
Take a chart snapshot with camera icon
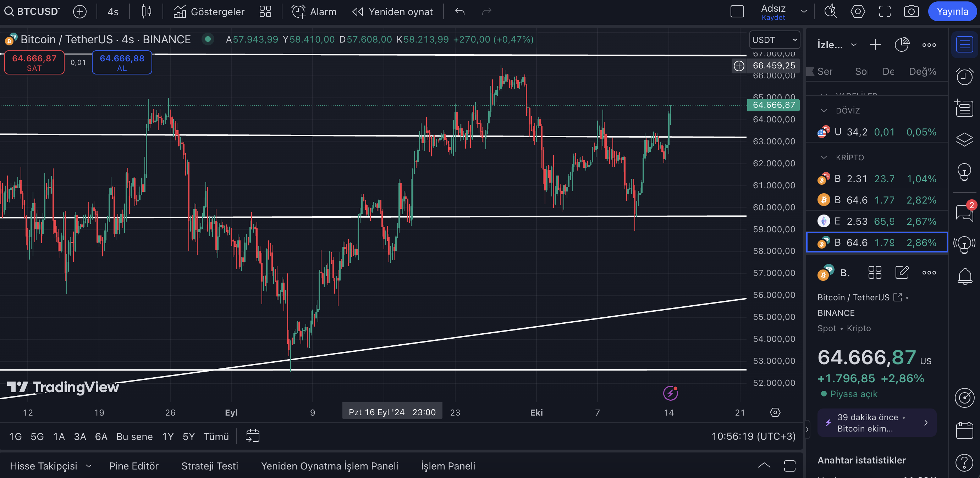[911, 12]
